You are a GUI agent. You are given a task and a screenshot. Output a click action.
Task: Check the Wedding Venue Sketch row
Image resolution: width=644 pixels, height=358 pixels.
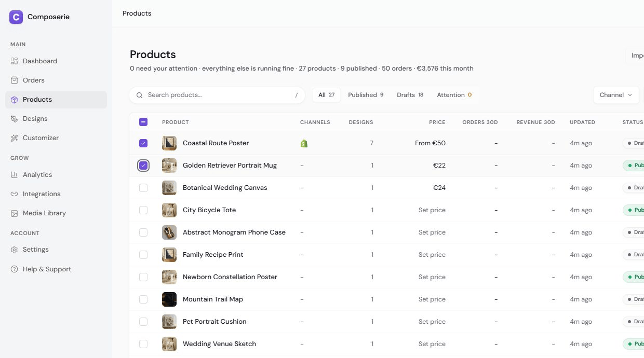(143, 344)
